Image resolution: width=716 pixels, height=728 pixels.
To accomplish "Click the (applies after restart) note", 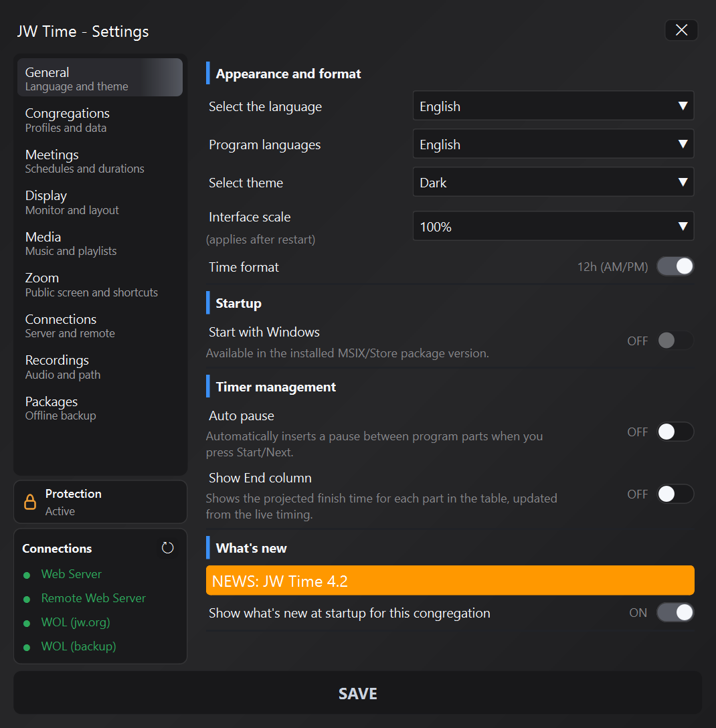I will [260, 240].
